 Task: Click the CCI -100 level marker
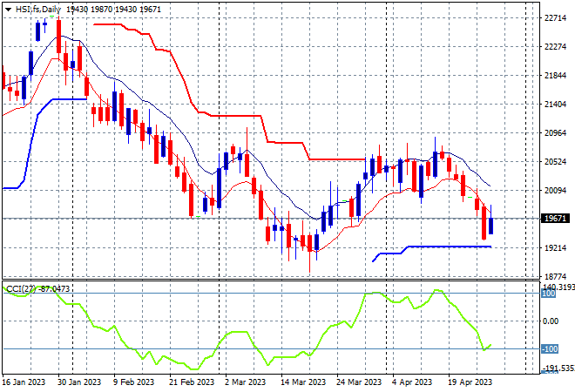click(x=550, y=348)
